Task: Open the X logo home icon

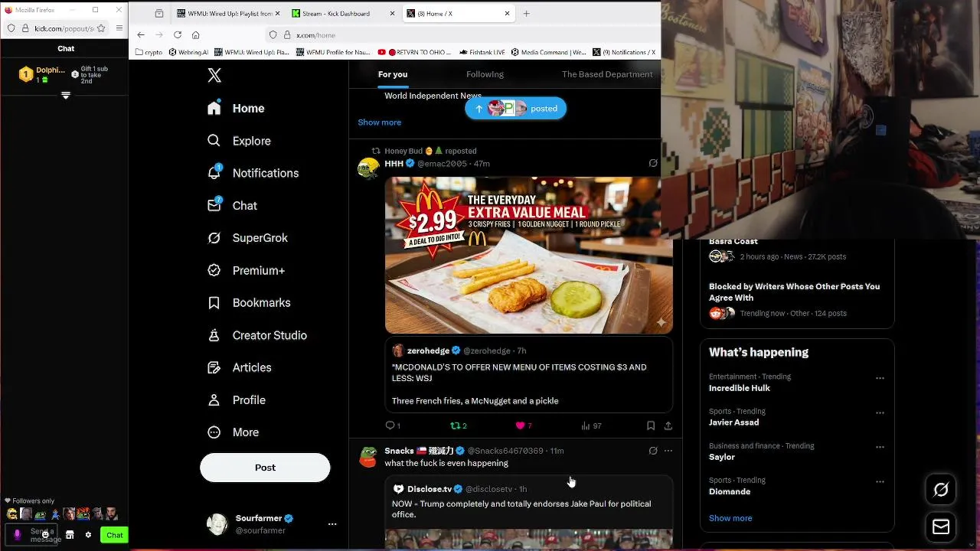Action: [214, 75]
